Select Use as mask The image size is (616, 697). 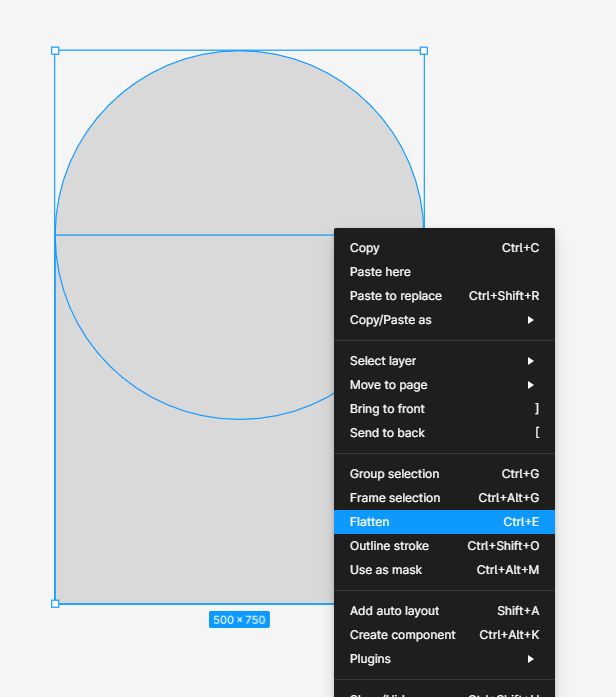[x=444, y=570]
